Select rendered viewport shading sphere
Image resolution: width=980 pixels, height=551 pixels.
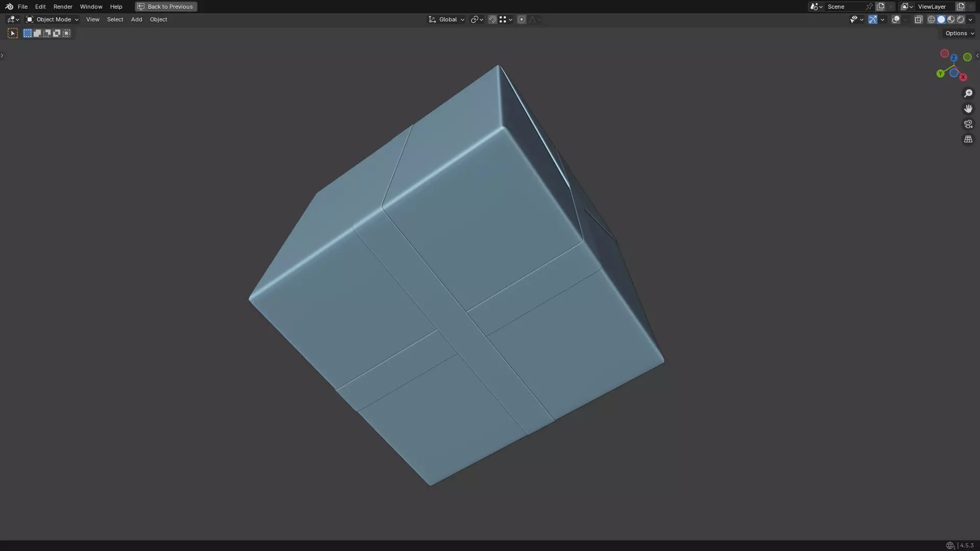pos(961,19)
